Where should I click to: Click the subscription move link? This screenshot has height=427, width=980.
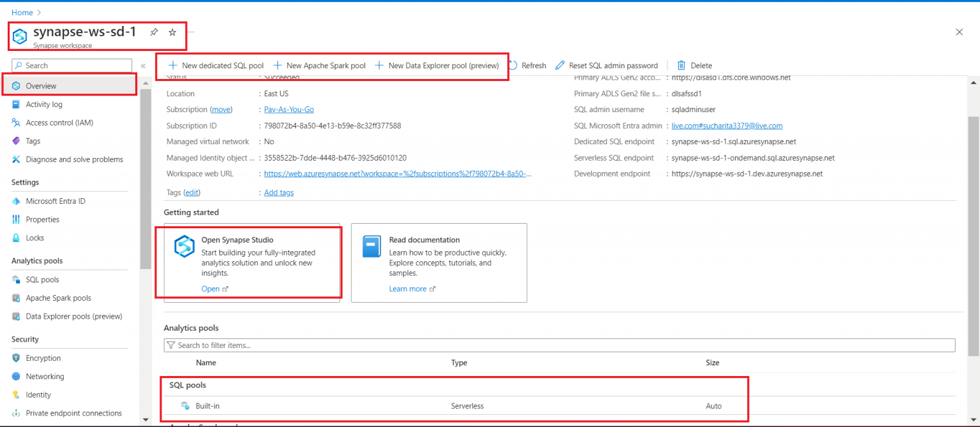point(221,110)
